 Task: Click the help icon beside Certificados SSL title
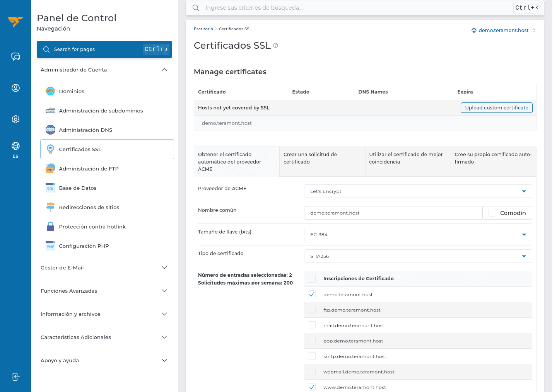tap(276, 46)
